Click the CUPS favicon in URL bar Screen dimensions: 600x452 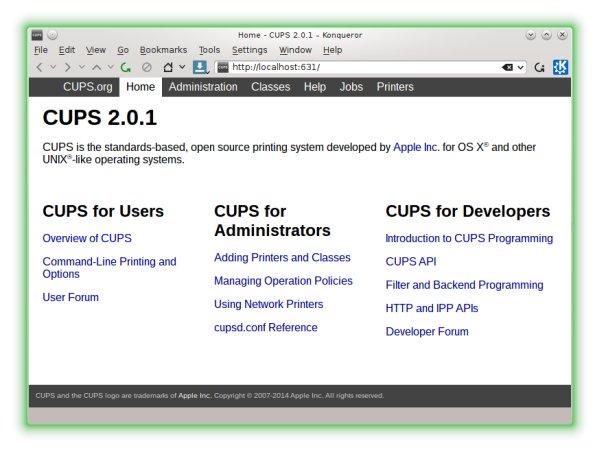pos(223,67)
